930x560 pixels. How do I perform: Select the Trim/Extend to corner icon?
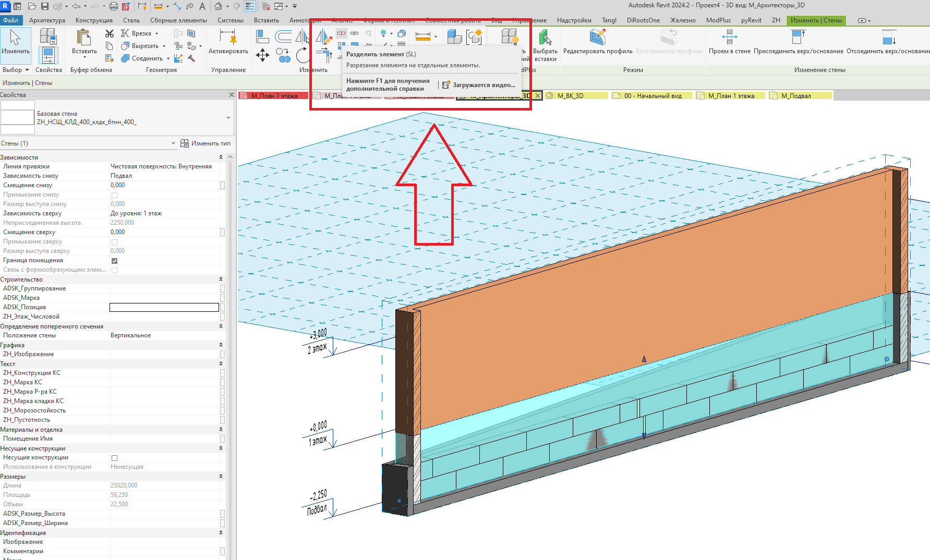click(x=324, y=55)
